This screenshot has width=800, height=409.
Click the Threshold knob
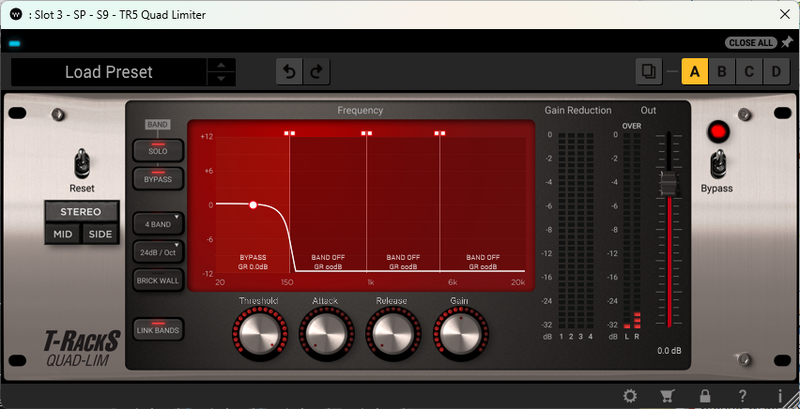click(259, 332)
